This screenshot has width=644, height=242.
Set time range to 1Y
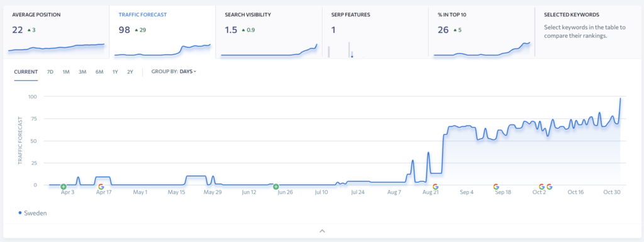pos(116,72)
